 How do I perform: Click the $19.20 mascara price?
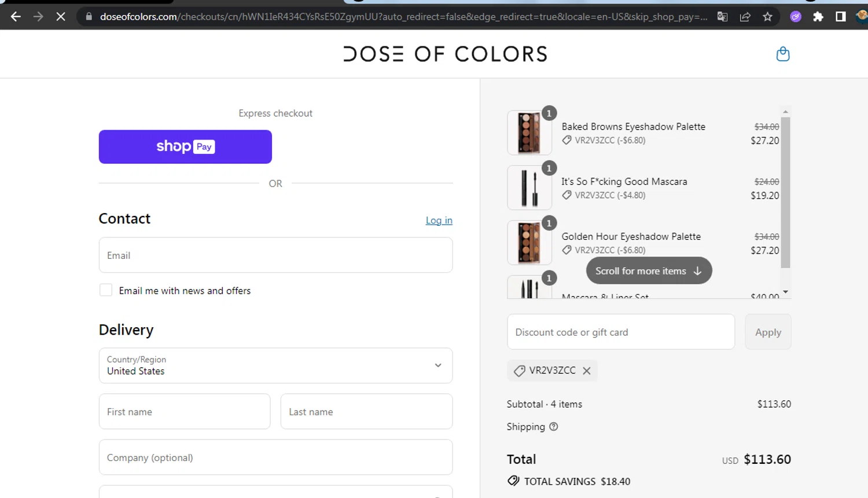(764, 196)
